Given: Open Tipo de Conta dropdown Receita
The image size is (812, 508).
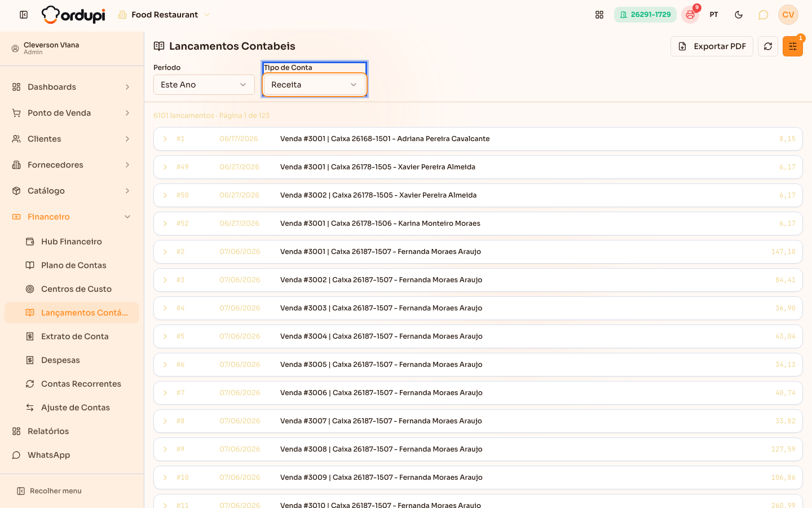Looking at the screenshot, I should (315, 85).
